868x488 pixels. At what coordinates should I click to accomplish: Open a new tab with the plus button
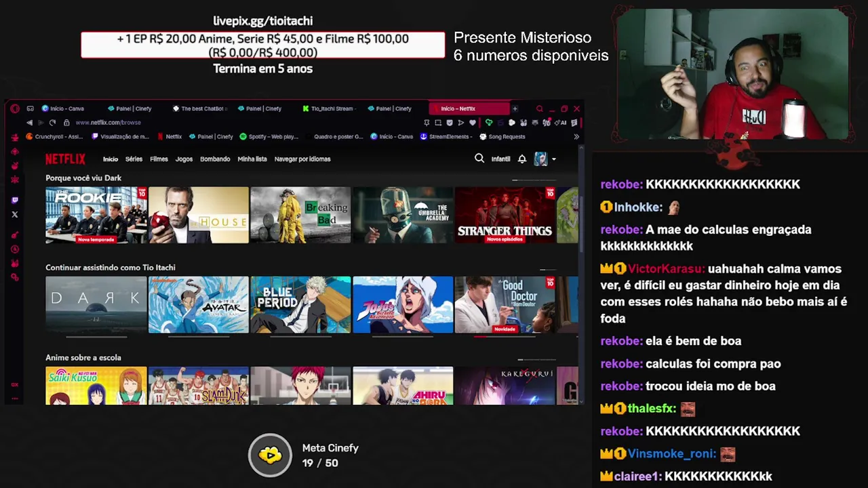(515, 108)
